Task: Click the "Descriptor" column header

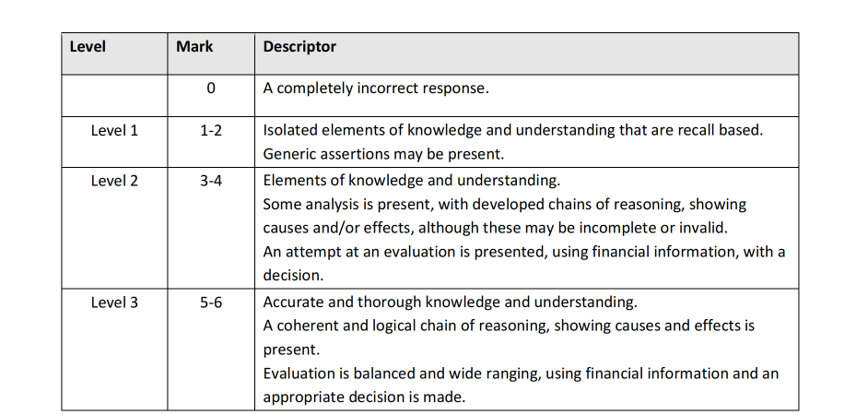Action: 299,46
